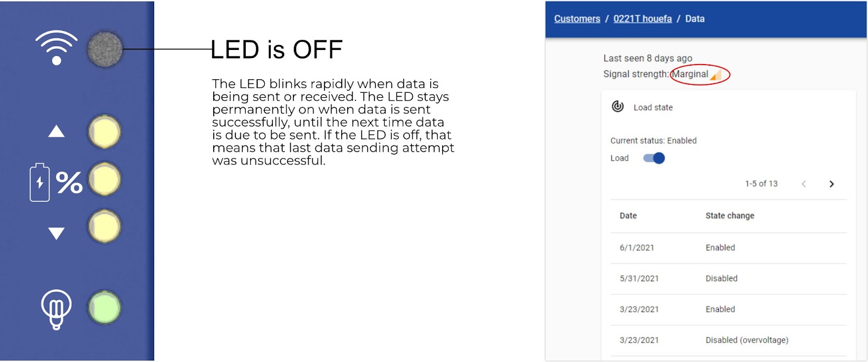Click the battery percent icon
This screenshot has height=362, width=868.
(x=56, y=182)
